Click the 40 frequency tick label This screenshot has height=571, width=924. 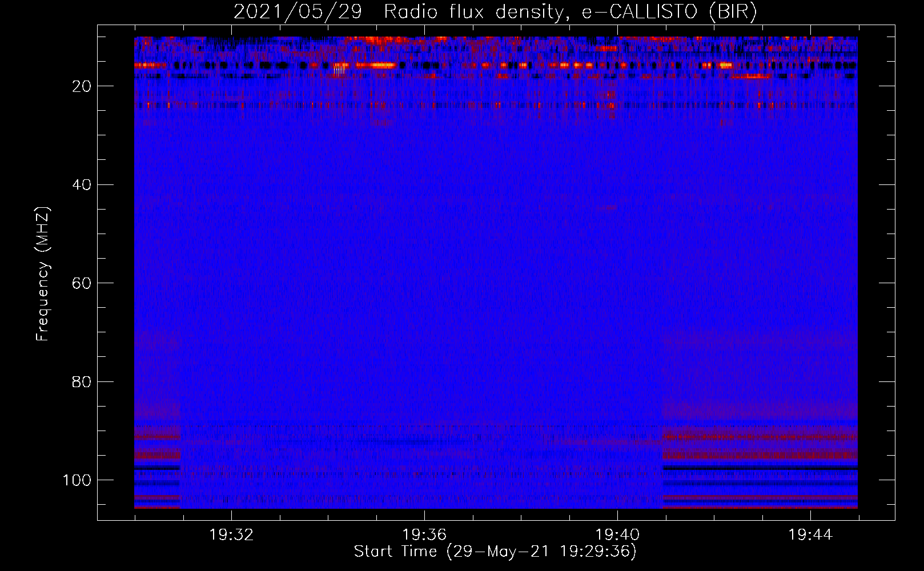click(x=82, y=185)
